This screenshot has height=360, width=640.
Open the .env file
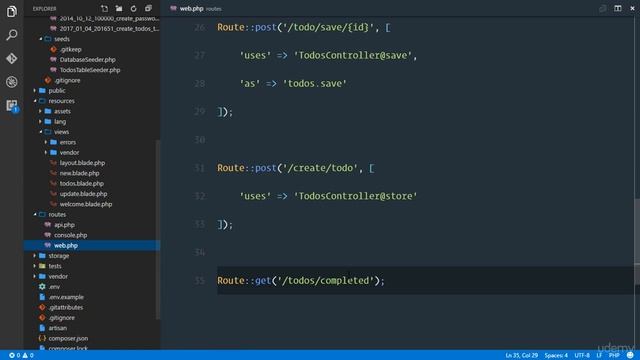click(x=54, y=287)
